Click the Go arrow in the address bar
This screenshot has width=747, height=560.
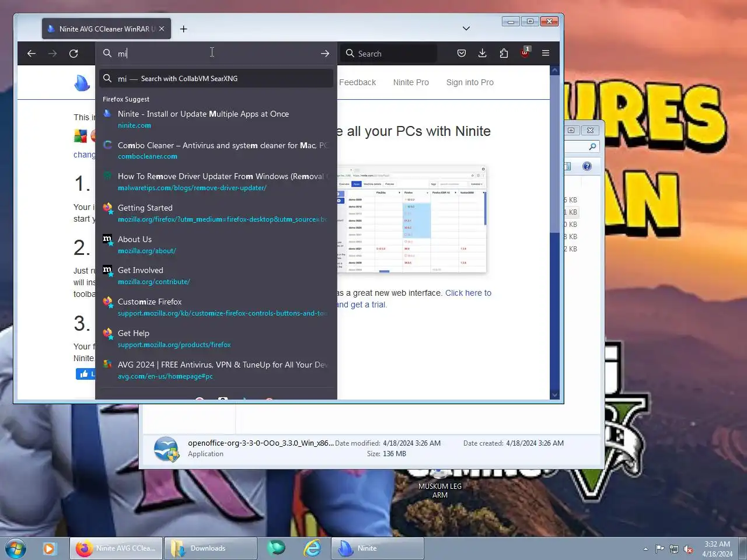(x=325, y=54)
